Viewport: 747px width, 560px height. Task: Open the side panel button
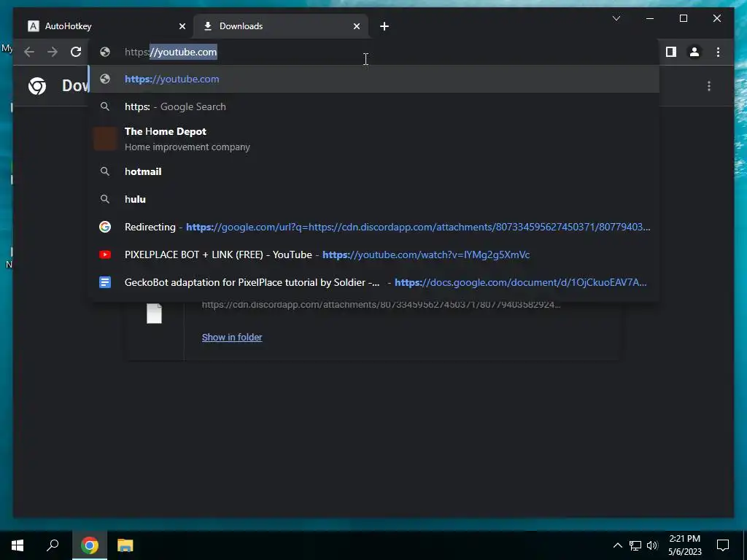pyautogui.click(x=671, y=52)
